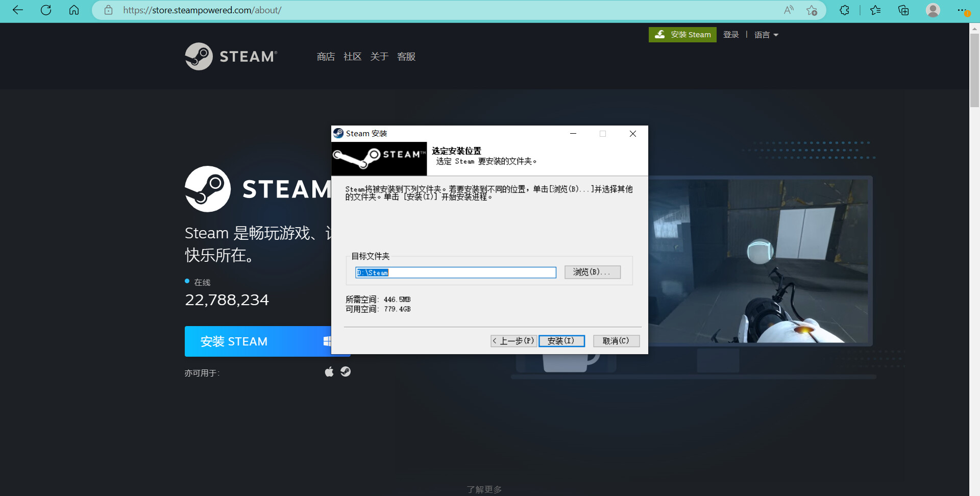
Task: Add page to favorites star icon
Action: click(x=812, y=10)
